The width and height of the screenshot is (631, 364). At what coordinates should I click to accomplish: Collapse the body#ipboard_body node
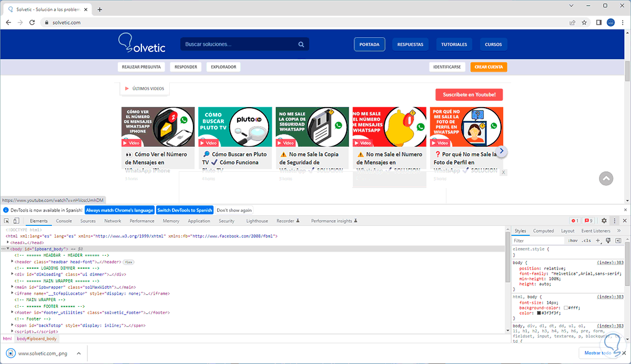click(8, 248)
